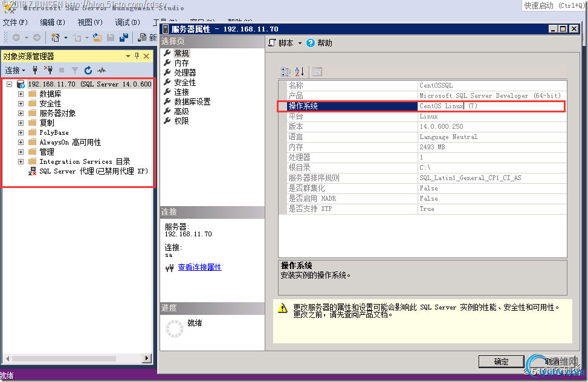Click the Categorized view icon in property grid
The height and width of the screenshot is (382, 588).
(x=286, y=72)
